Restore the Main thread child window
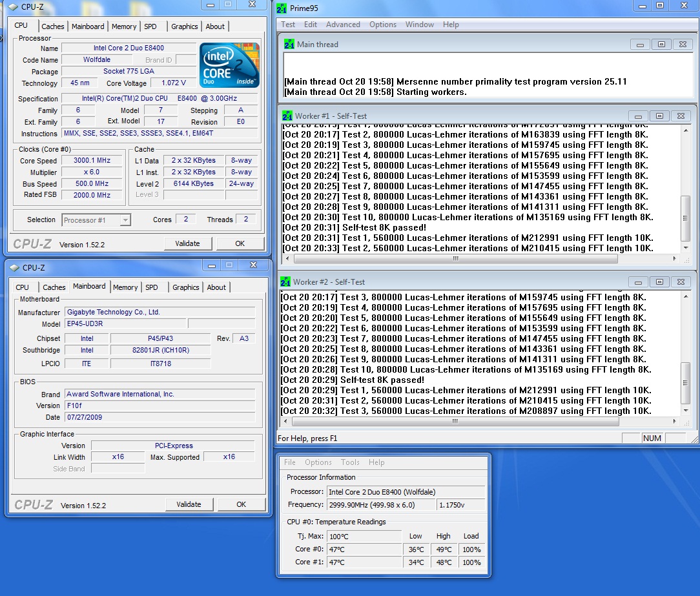The height and width of the screenshot is (596, 700). pos(661,44)
